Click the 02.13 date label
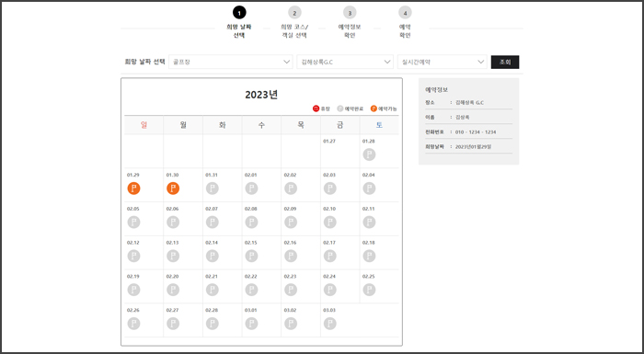 tap(173, 243)
